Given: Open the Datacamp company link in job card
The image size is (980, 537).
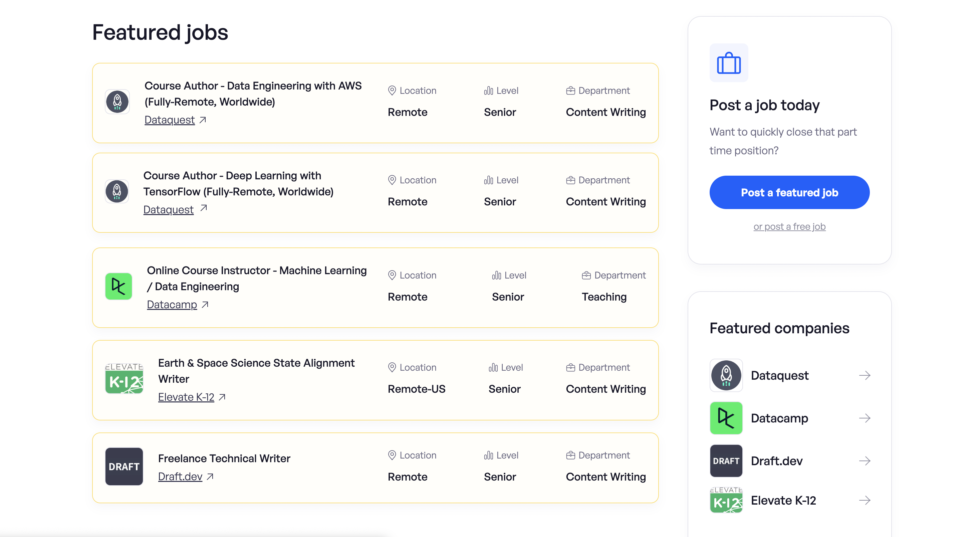Looking at the screenshot, I should pos(172,305).
